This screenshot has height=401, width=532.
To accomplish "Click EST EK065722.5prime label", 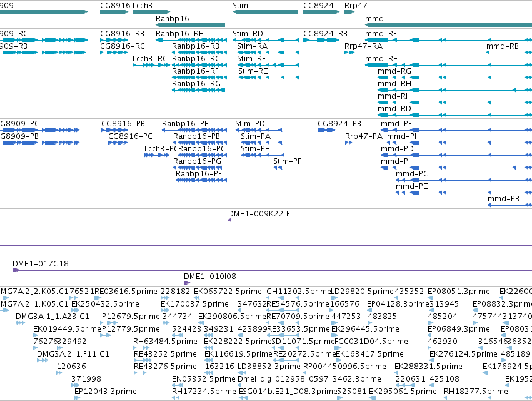I will 228,292.
